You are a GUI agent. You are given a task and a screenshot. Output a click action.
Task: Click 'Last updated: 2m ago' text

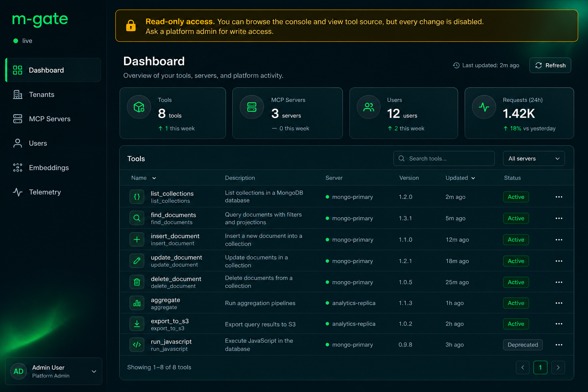click(490, 65)
